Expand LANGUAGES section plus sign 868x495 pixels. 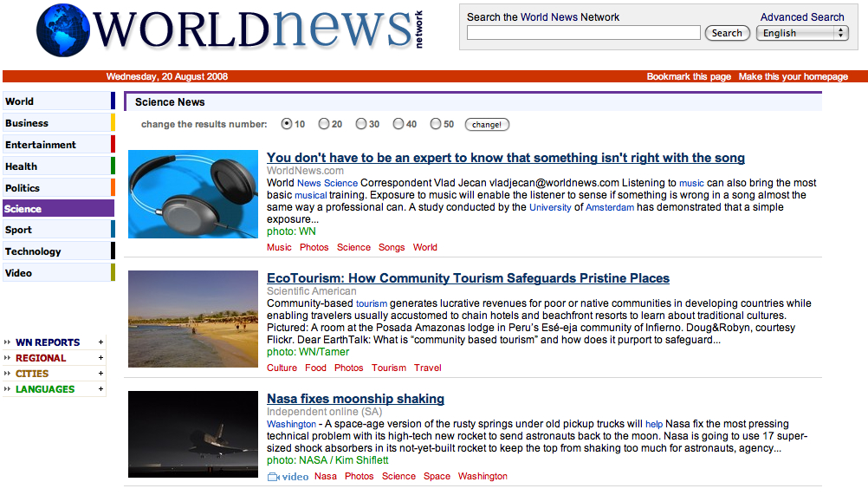[100, 388]
